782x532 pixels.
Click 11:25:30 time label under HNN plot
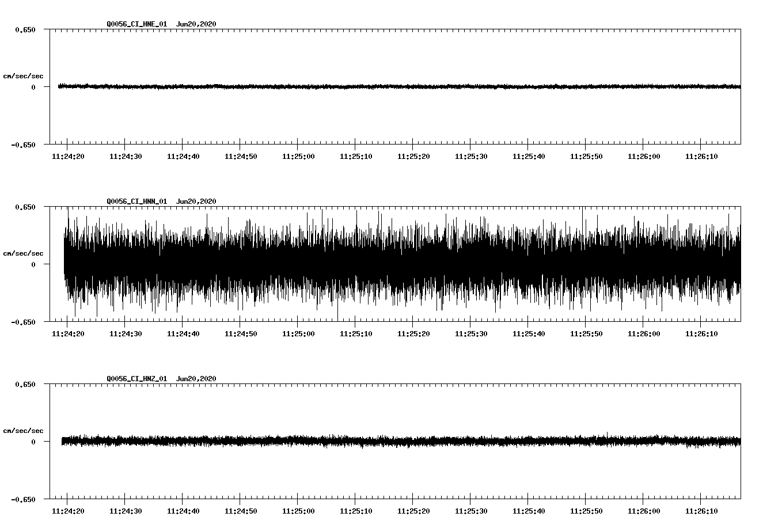[471, 334]
